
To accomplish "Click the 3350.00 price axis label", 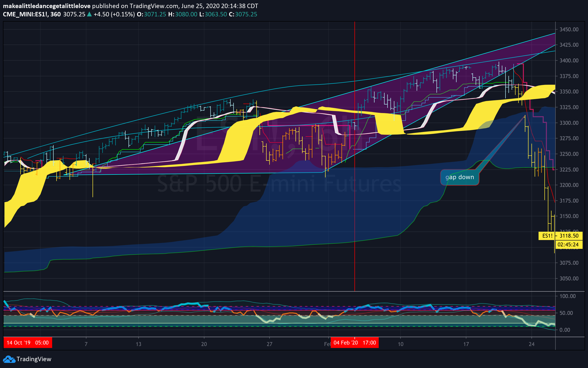I will [x=569, y=92].
